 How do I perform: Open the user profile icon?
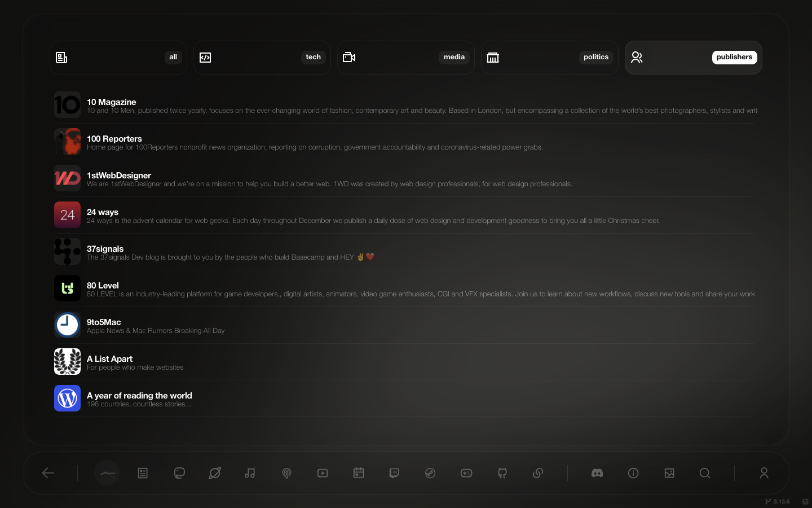pyautogui.click(x=764, y=473)
